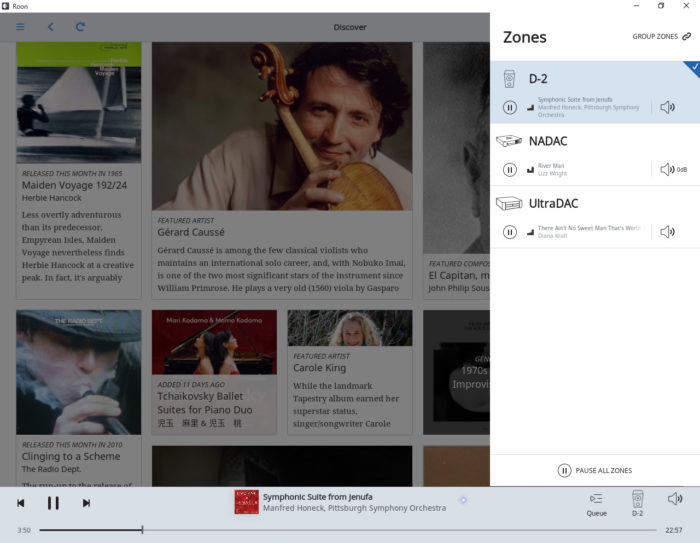Open the hamburger navigation menu
Viewport: 700px width, 543px height.
pos(20,27)
